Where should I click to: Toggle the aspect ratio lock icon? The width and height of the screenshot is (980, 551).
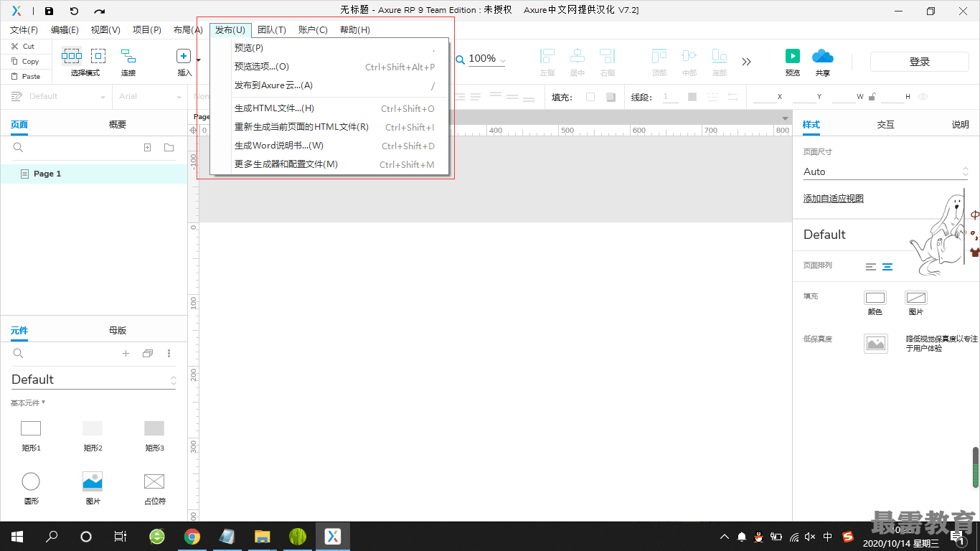pyautogui.click(x=872, y=97)
